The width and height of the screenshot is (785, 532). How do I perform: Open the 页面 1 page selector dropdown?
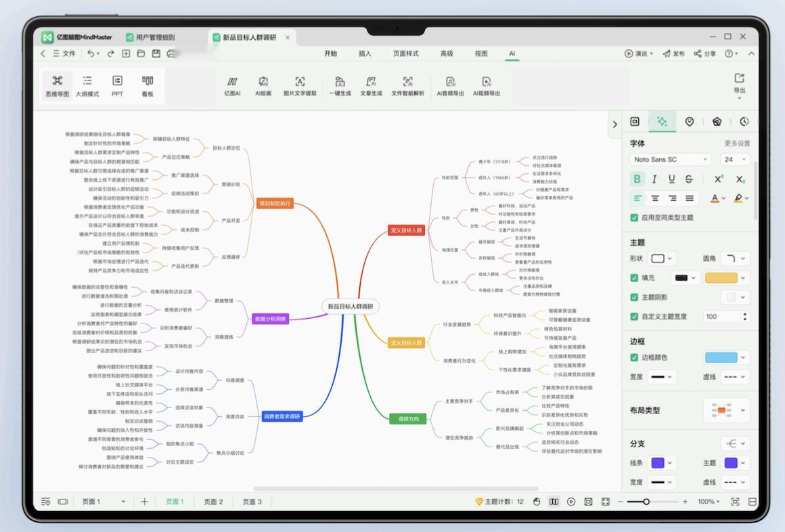pyautogui.click(x=103, y=502)
